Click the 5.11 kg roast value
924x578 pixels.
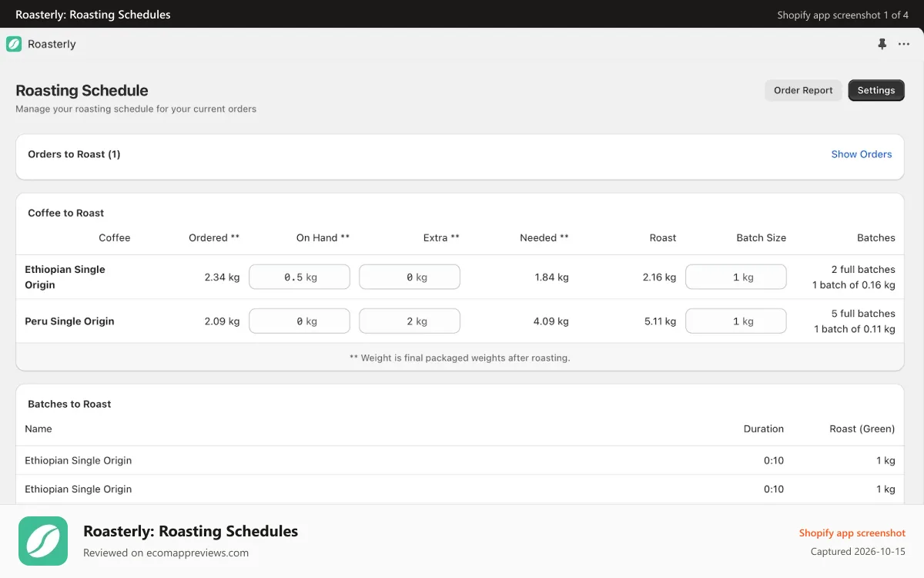[660, 321]
